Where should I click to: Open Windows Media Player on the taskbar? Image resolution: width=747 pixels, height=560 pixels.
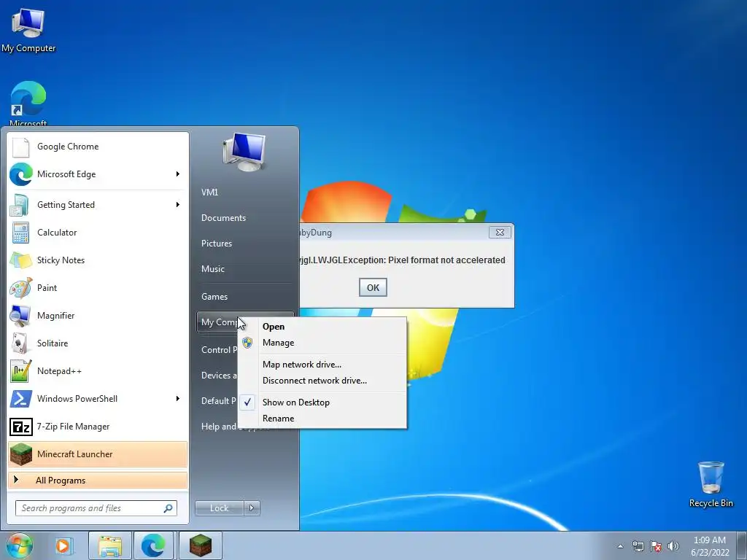click(63, 545)
